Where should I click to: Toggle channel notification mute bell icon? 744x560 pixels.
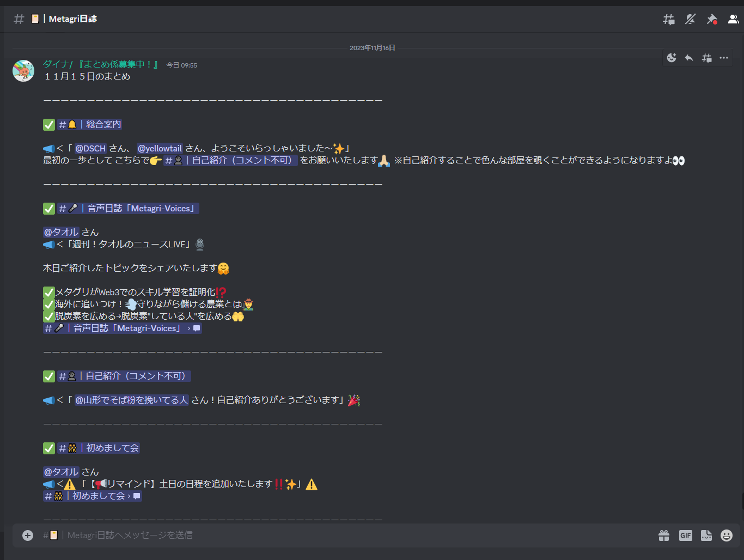coord(691,19)
